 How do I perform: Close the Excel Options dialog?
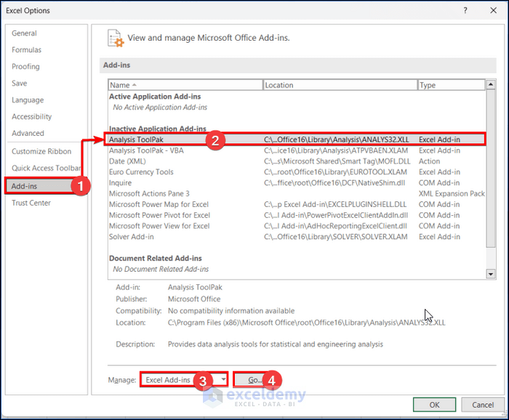(494, 10)
